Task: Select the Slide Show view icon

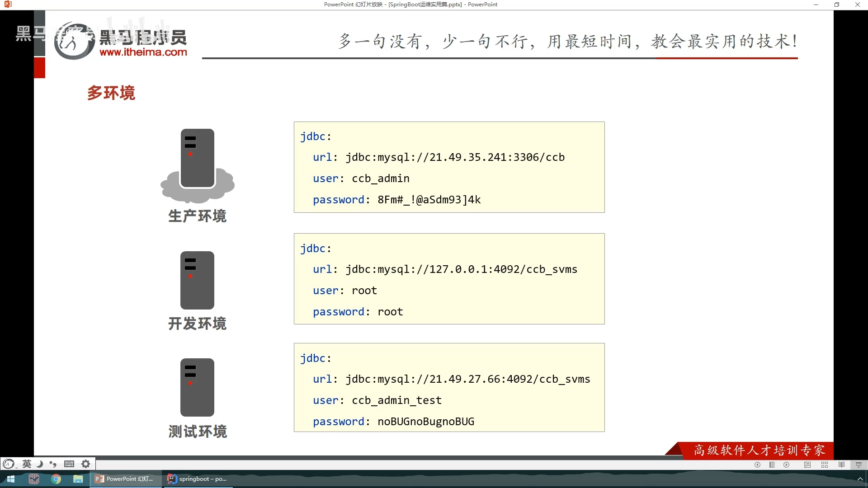Action: coord(859,465)
